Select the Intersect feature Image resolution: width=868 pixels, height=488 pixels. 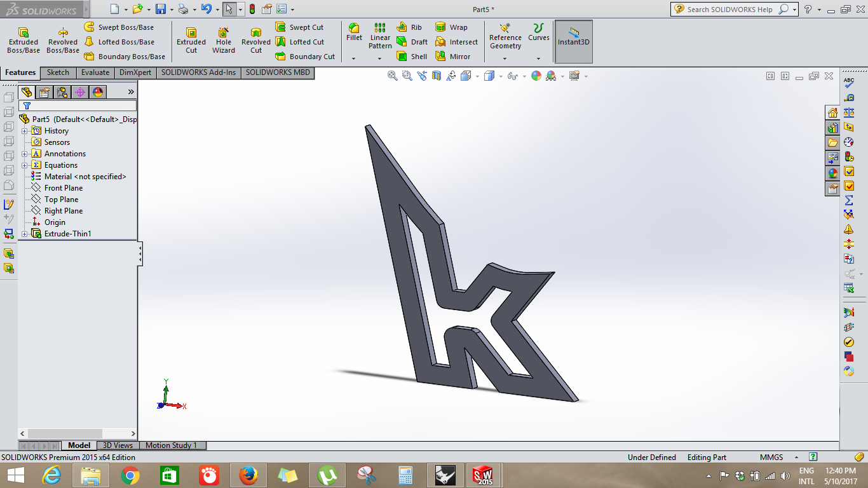click(x=456, y=42)
